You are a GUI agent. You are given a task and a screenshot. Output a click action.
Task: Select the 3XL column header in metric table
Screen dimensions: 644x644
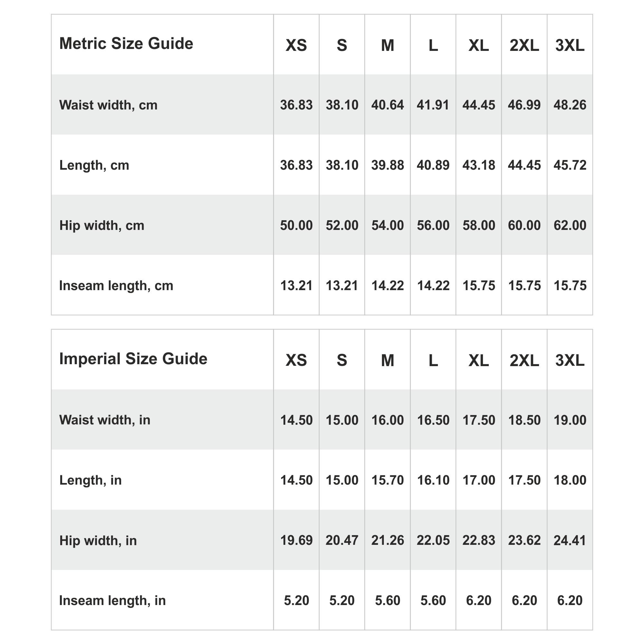coord(570,45)
